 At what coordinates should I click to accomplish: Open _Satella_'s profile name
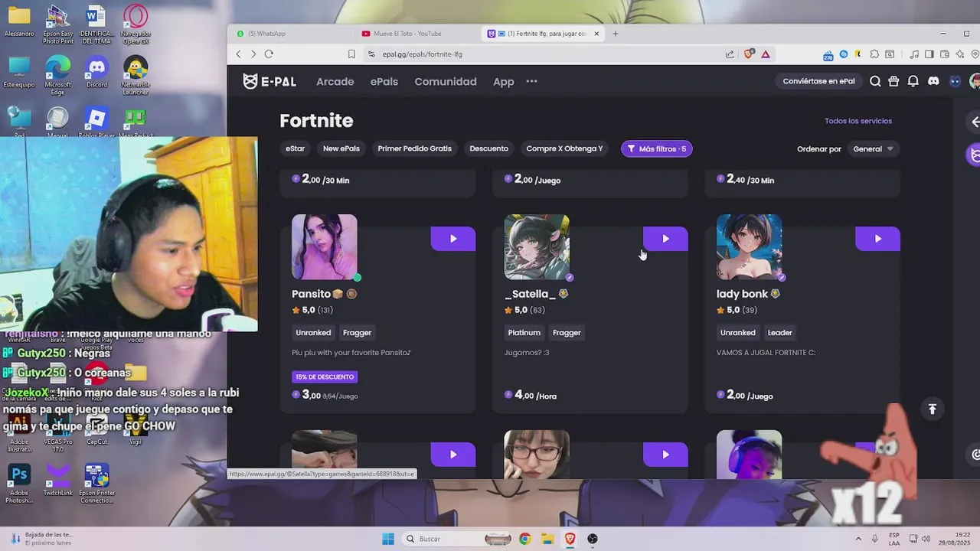pyautogui.click(x=530, y=294)
